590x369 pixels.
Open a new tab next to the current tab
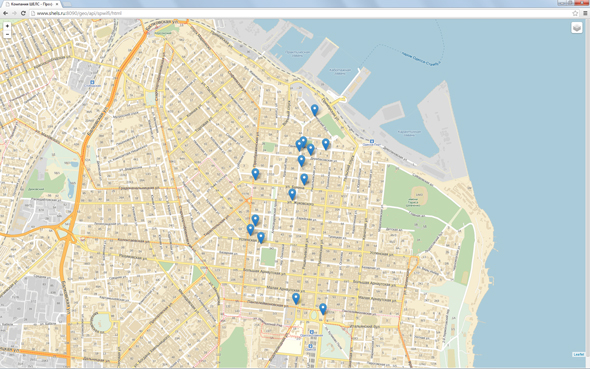tap(67, 4)
